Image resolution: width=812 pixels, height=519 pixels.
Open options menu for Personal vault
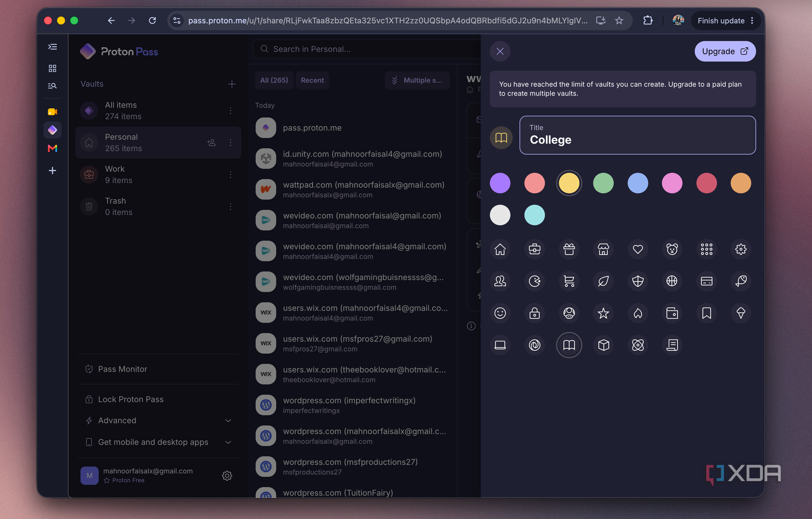point(230,143)
